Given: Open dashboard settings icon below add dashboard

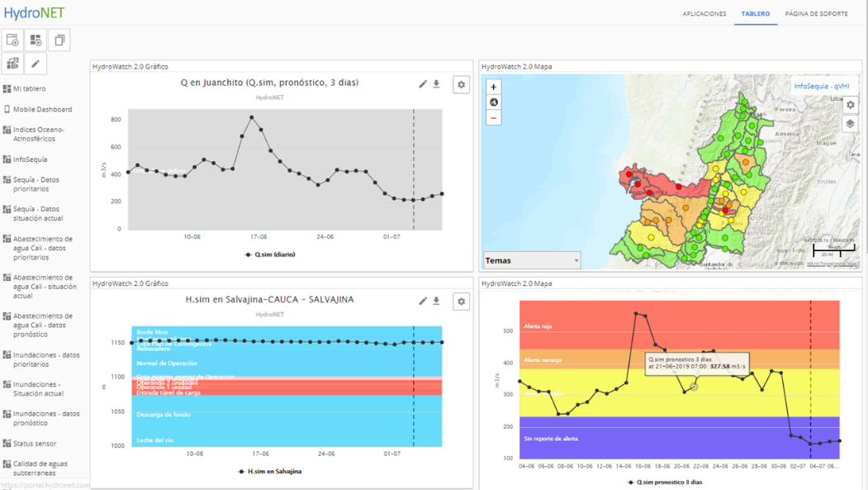Looking at the screenshot, I should [x=12, y=64].
